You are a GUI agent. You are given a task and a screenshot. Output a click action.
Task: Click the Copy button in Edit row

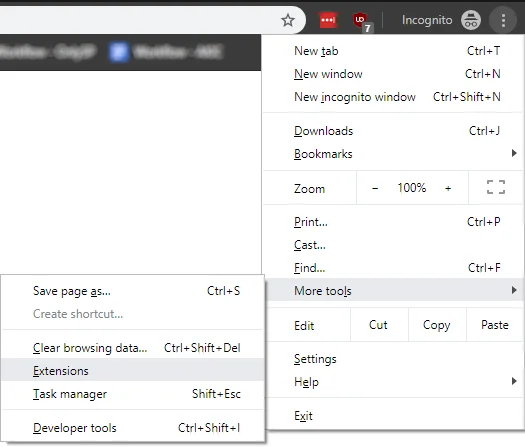coord(437,325)
